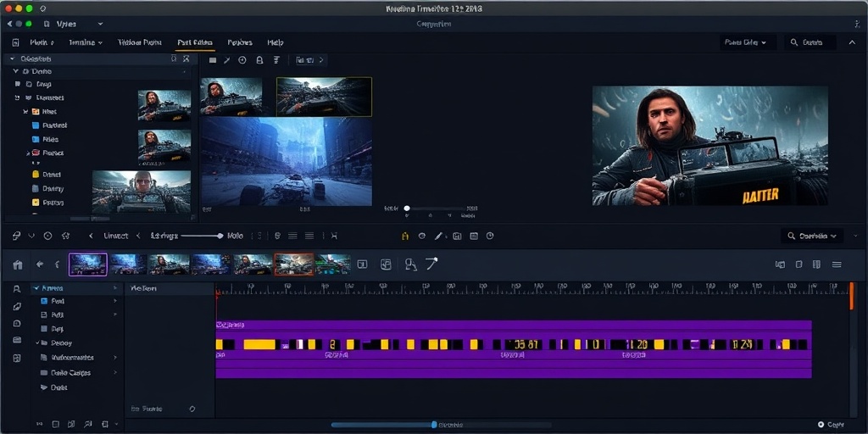868x434 pixels.
Task: Click the person-search icon beside the magic wand
Action: 411,264
